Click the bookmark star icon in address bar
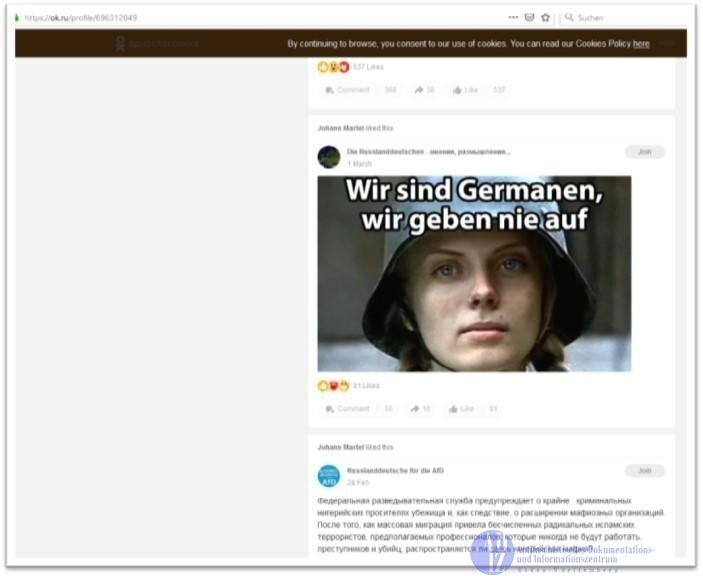 [545, 17]
